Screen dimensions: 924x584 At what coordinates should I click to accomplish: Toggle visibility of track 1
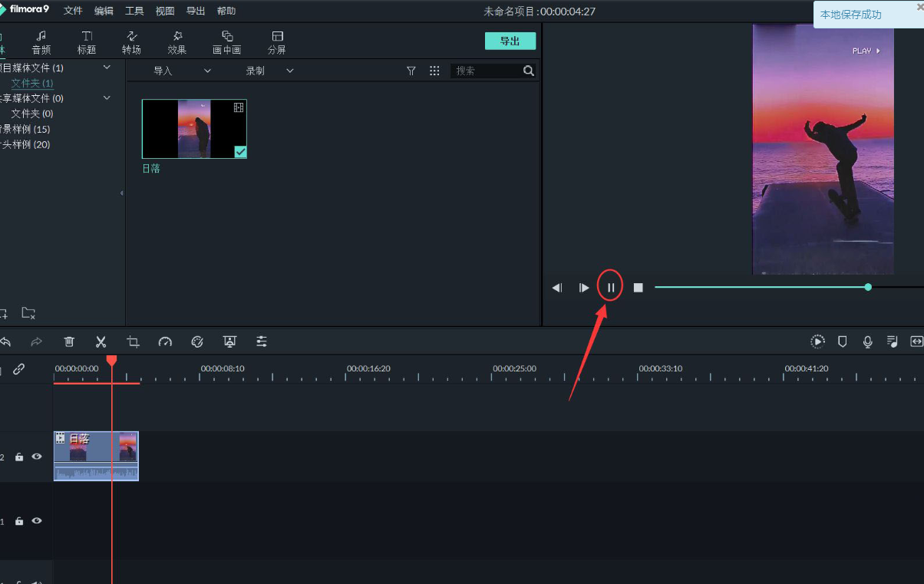[36, 521]
